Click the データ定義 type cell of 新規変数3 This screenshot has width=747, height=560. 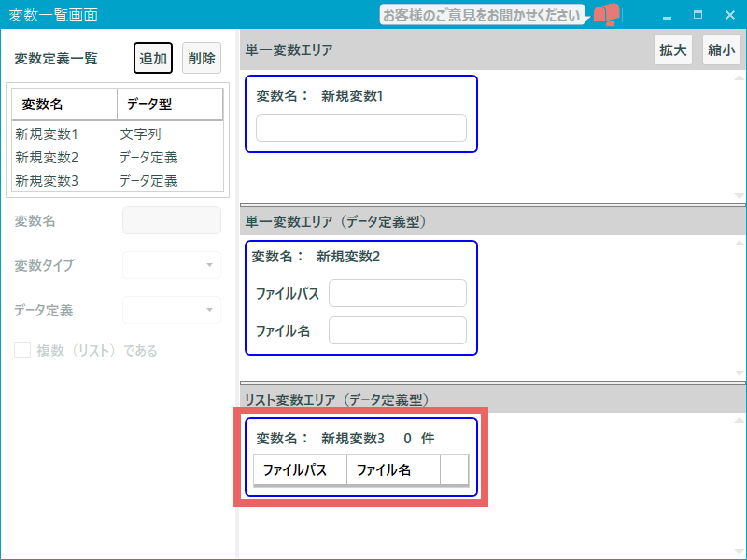click(148, 180)
